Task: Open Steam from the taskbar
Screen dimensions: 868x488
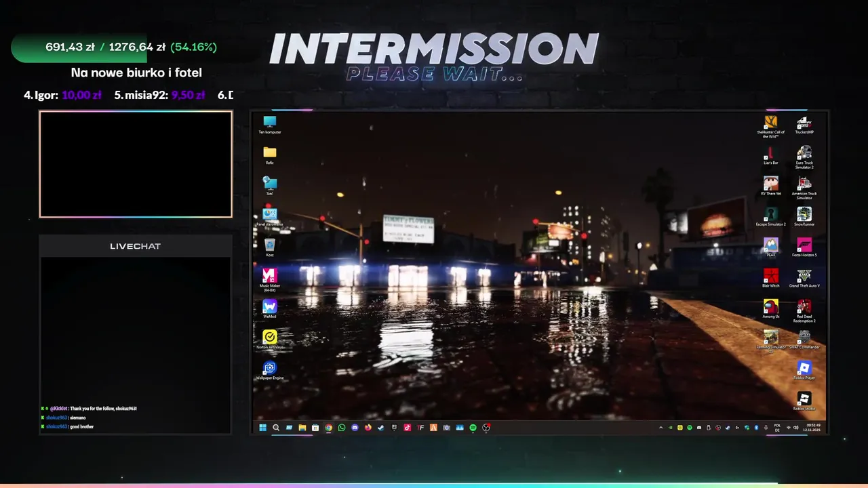Action: (x=381, y=428)
